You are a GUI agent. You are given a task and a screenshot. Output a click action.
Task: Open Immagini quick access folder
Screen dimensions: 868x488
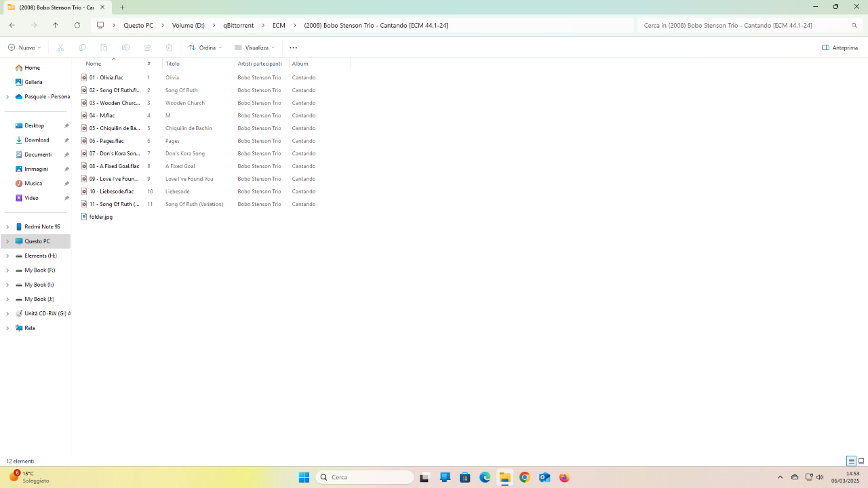[x=36, y=169]
